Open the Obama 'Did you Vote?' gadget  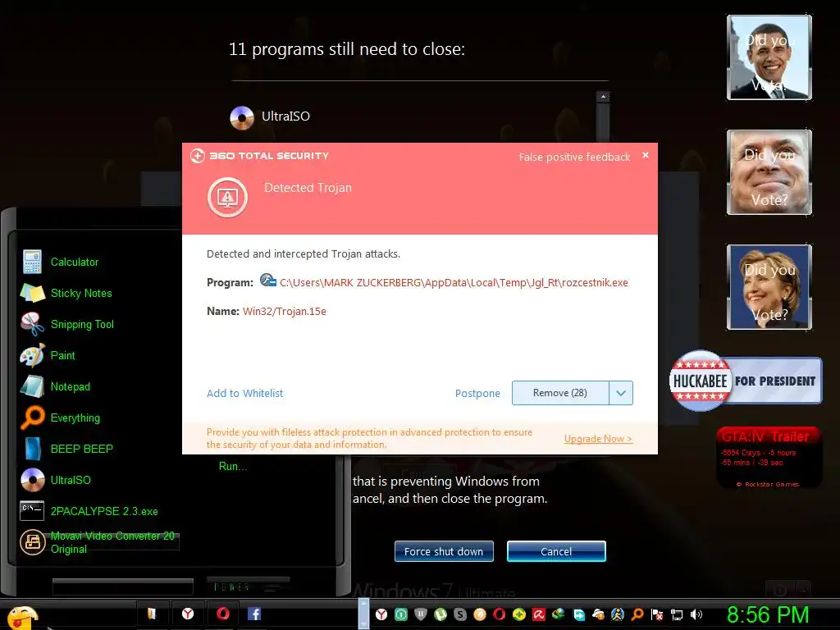769,57
